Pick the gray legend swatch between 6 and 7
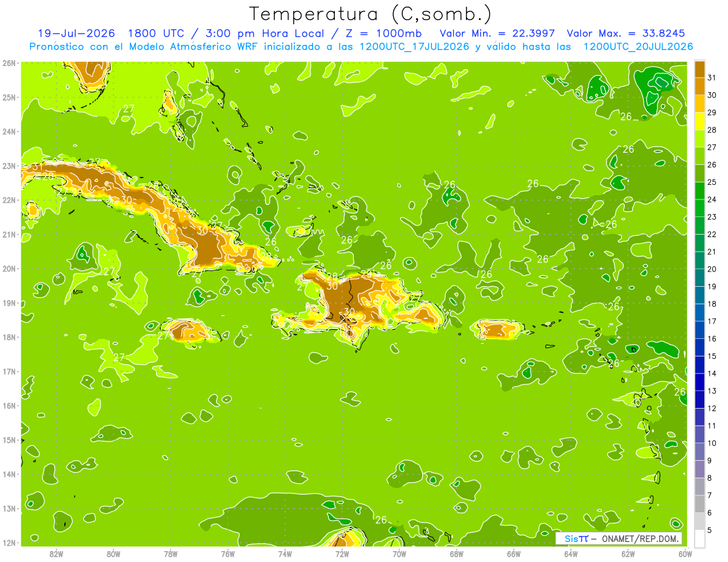 point(699,504)
